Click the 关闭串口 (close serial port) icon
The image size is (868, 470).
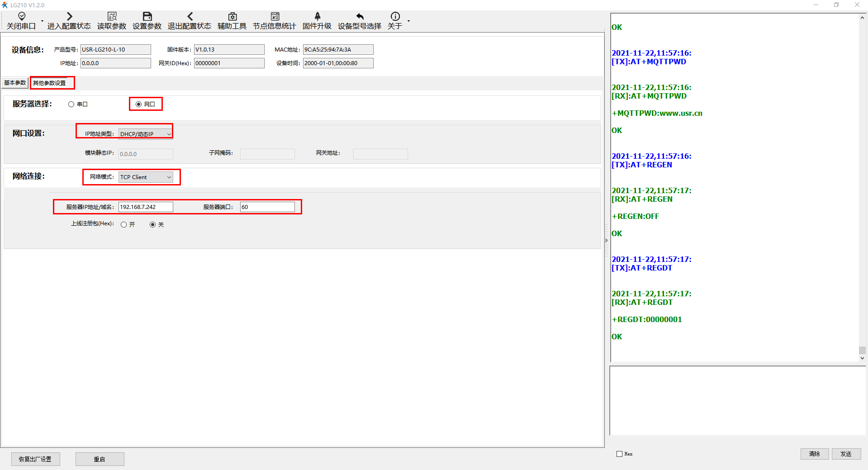click(21, 17)
